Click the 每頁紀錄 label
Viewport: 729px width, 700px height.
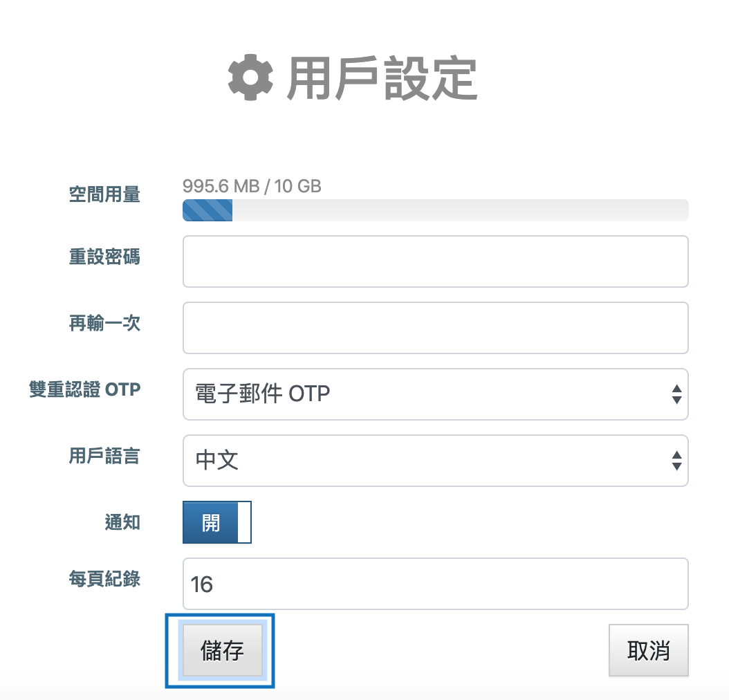tap(104, 579)
